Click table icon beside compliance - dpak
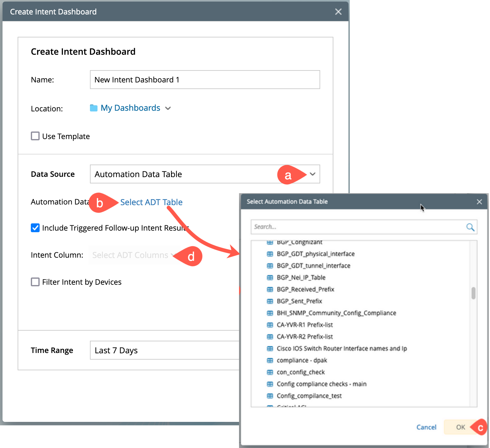490x448 pixels. [x=270, y=360]
